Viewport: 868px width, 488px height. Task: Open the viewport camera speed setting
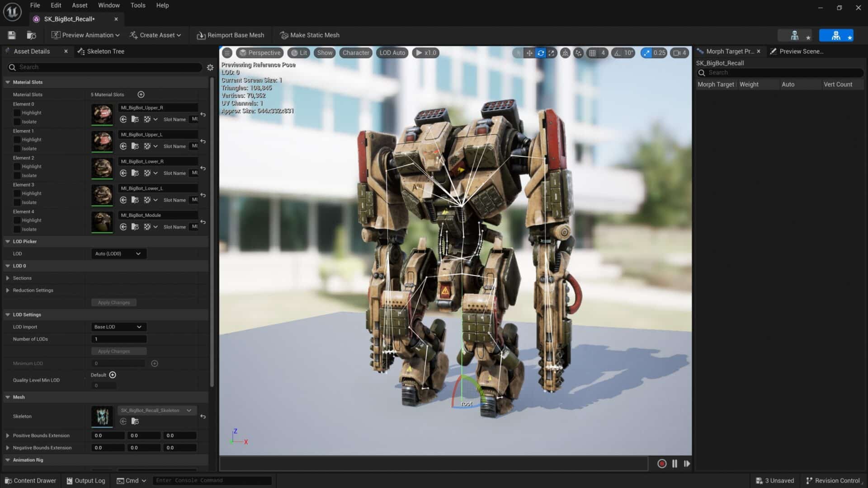679,53
